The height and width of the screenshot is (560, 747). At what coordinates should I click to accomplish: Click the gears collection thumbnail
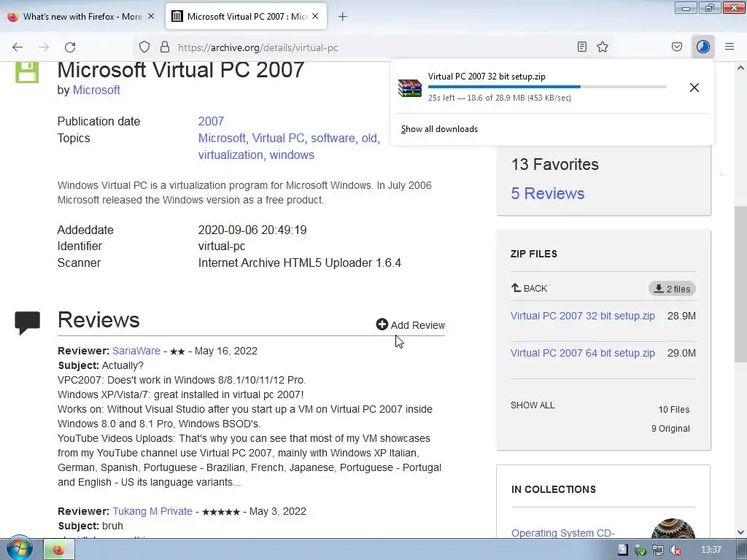673,529
